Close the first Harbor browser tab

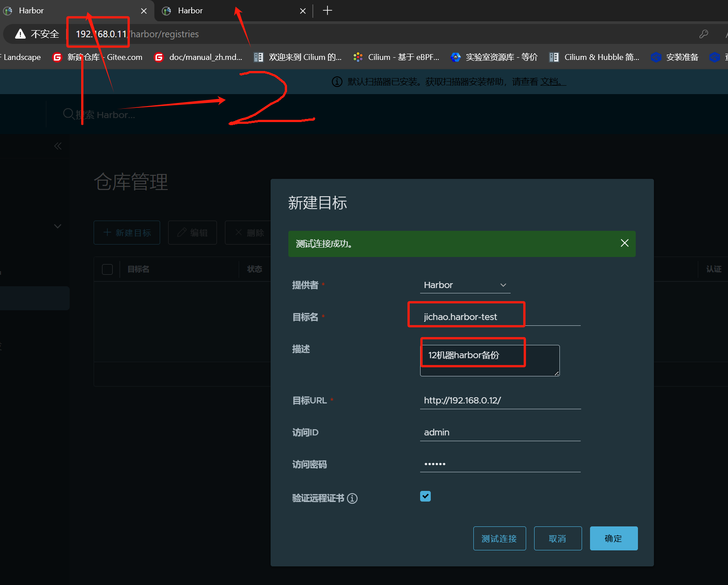coord(144,11)
